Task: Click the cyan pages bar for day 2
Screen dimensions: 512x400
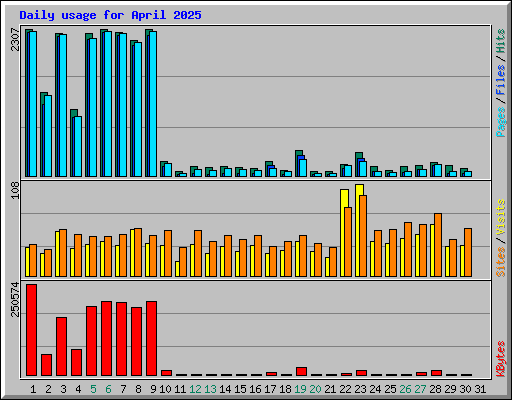Action: (x=48, y=136)
